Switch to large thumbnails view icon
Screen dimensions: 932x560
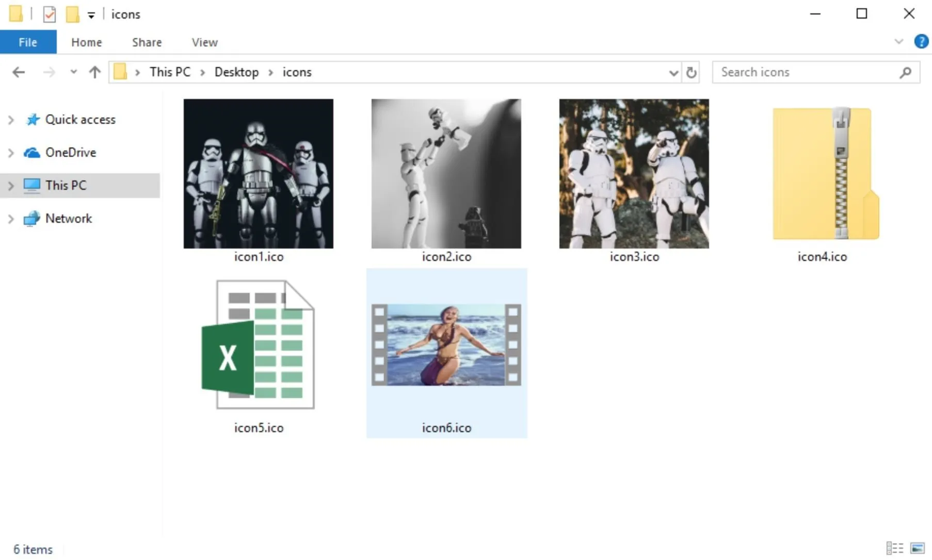coord(918,548)
